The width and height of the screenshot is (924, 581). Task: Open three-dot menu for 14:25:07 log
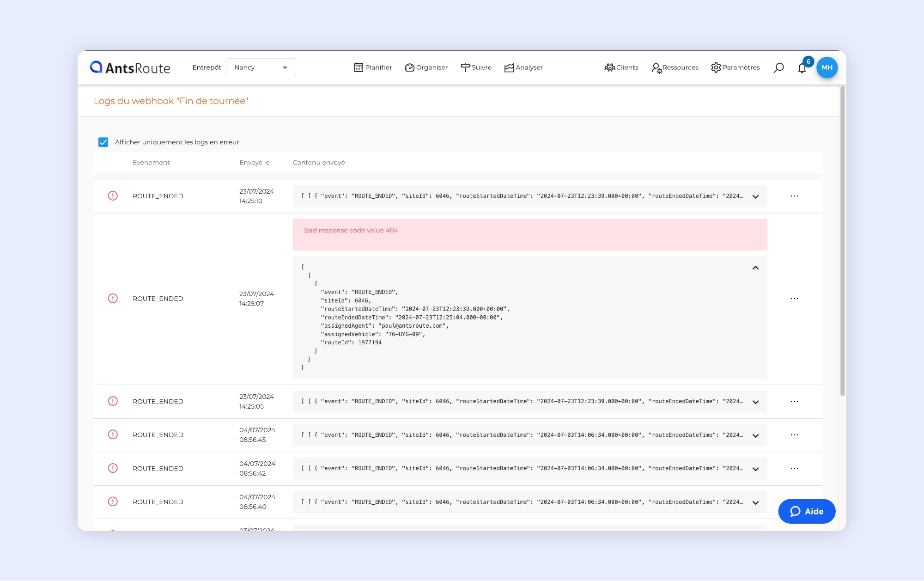coord(794,299)
